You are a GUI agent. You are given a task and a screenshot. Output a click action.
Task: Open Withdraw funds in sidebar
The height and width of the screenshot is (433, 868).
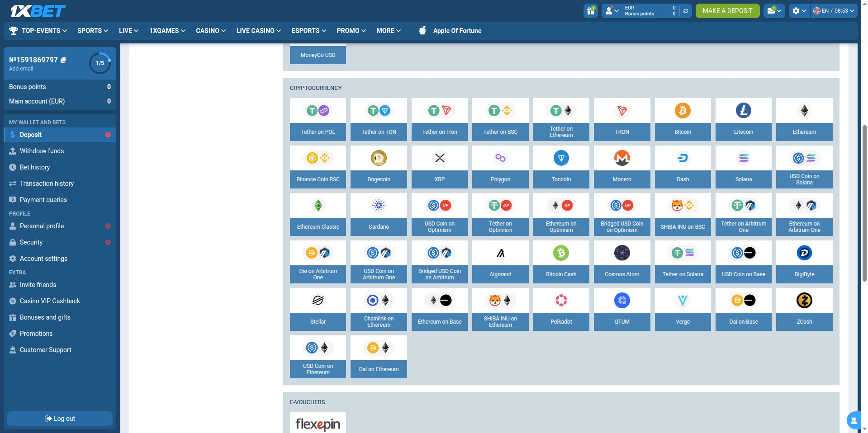click(42, 151)
